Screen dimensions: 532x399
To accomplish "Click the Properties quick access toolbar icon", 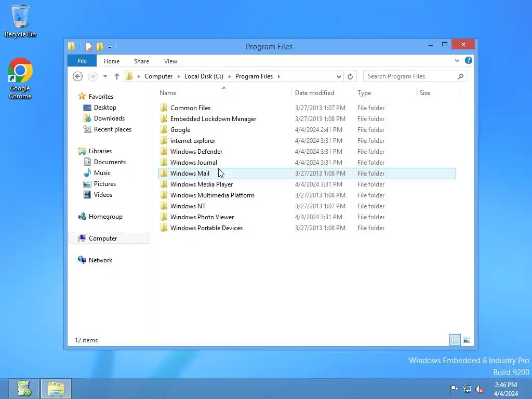I will (88, 46).
